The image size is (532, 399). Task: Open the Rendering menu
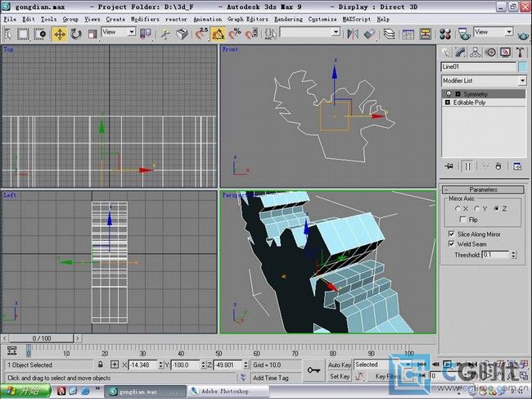pyautogui.click(x=288, y=20)
